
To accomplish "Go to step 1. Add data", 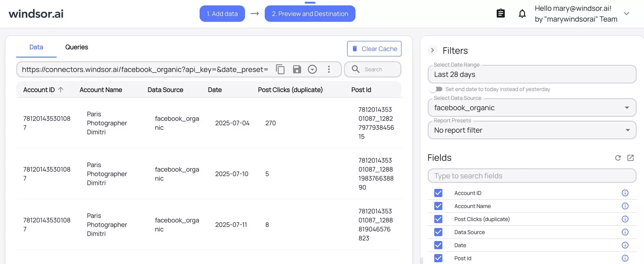I will (222, 14).
